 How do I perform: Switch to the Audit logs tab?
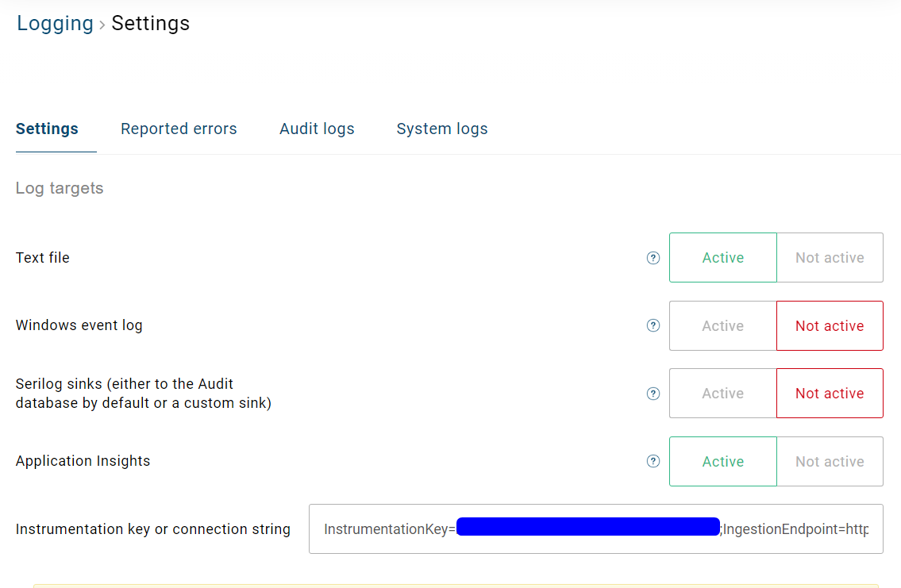click(x=317, y=129)
